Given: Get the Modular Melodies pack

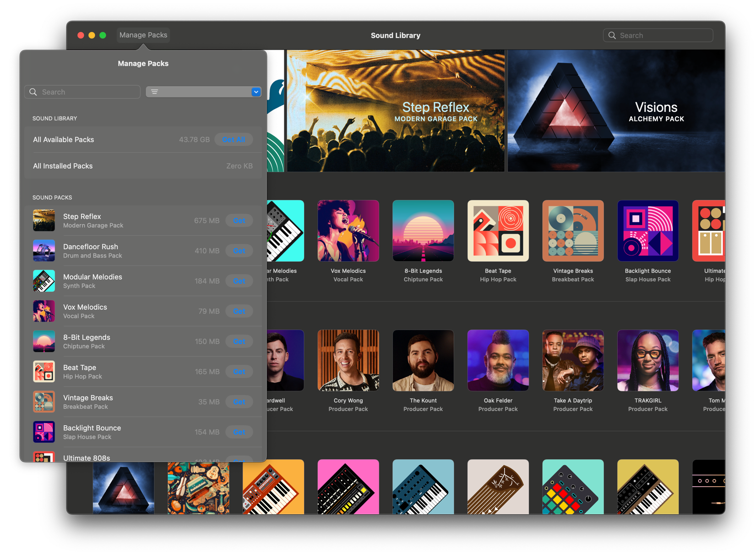Looking at the screenshot, I should point(239,281).
